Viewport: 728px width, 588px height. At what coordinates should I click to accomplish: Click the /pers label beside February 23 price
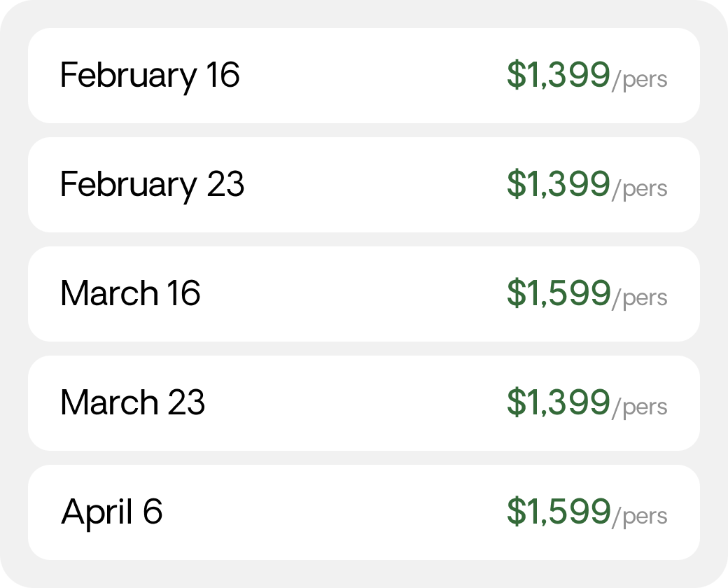pyautogui.click(x=640, y=189)
